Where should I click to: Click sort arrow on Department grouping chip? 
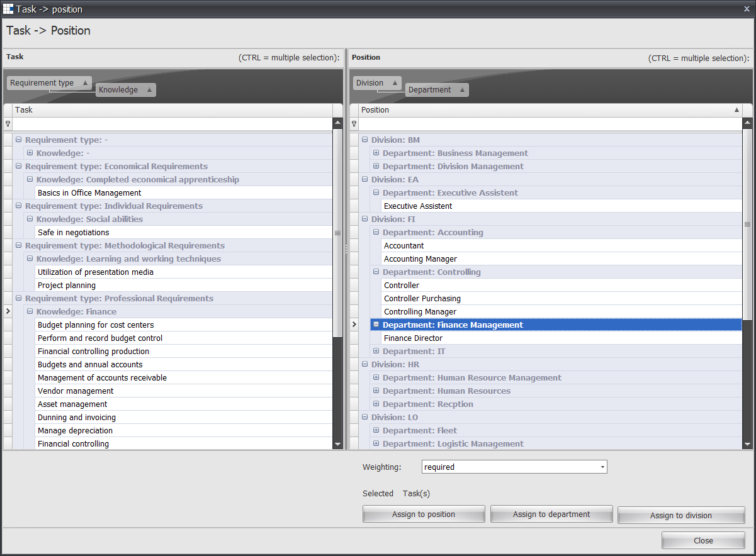point(462,90)
